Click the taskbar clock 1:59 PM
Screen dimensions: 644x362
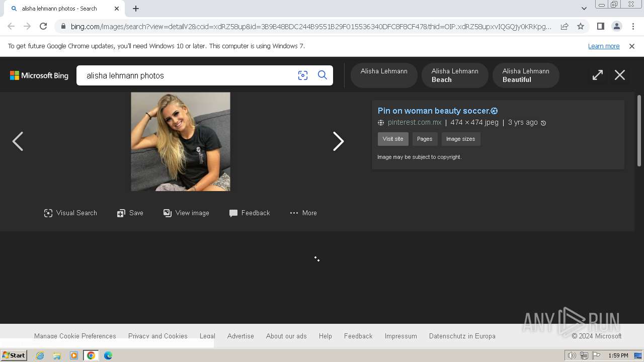pos(618,355)
